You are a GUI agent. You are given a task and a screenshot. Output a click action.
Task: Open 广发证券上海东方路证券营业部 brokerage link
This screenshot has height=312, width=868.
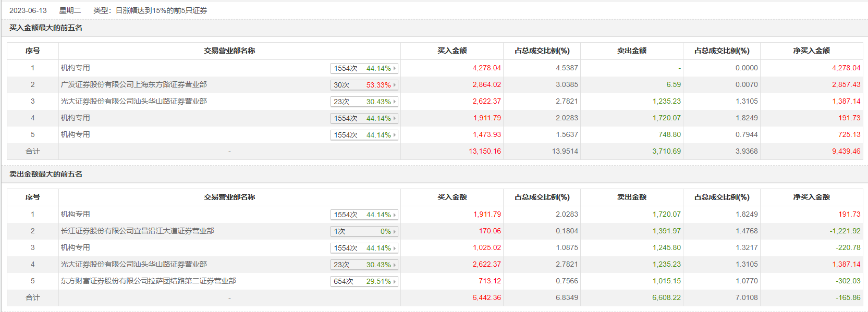133,84
